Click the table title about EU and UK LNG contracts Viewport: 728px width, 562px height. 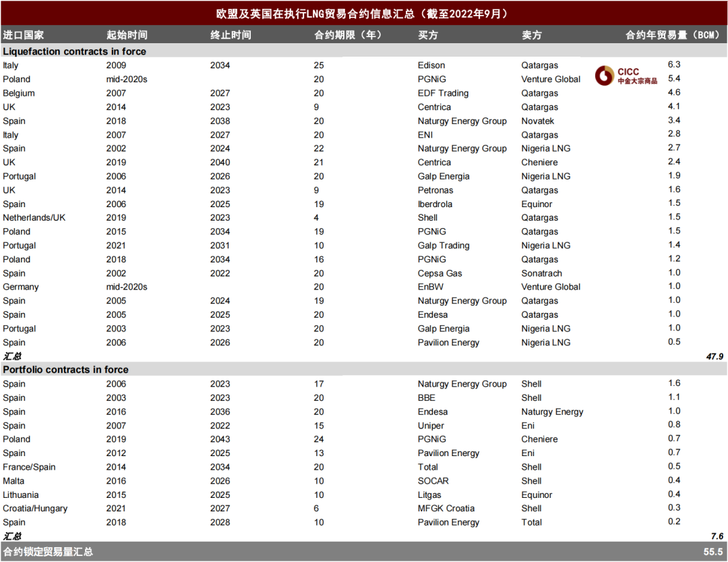click(363, 13)
